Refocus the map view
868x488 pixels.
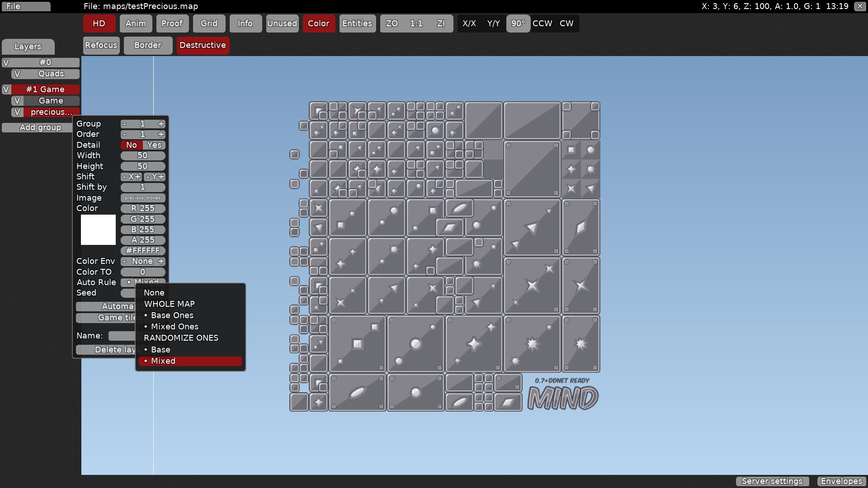(101, 45)
